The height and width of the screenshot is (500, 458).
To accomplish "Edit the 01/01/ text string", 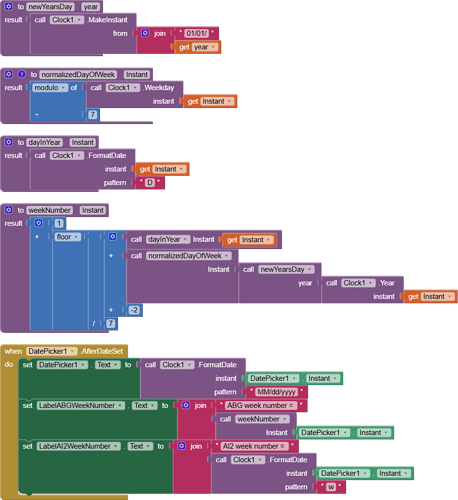I will (x=196, y=33).
